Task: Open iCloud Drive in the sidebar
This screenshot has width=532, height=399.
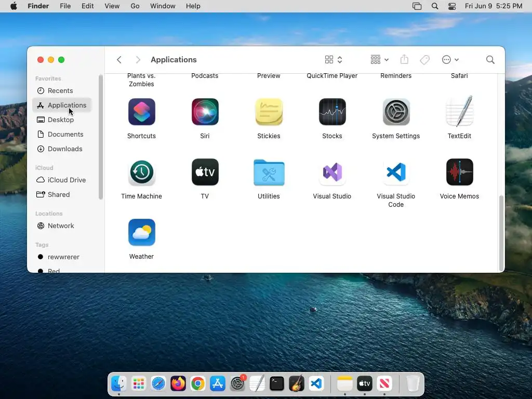Action: (x=62, y=180)
